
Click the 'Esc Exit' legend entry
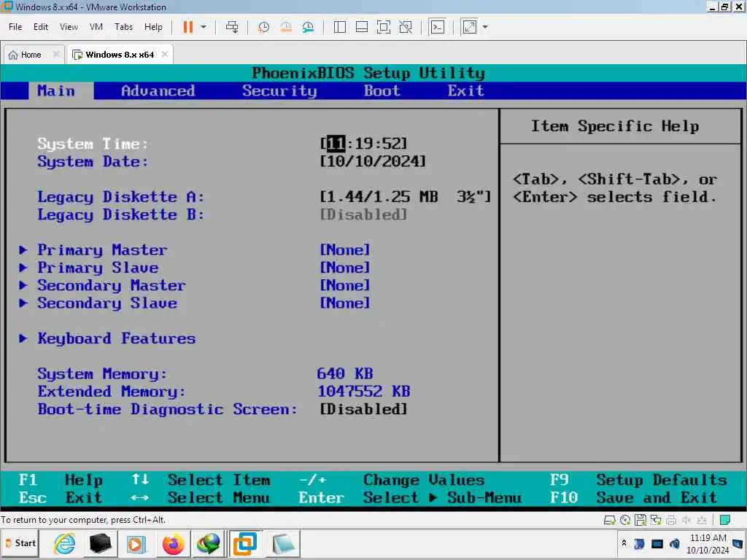click(61, 497)
